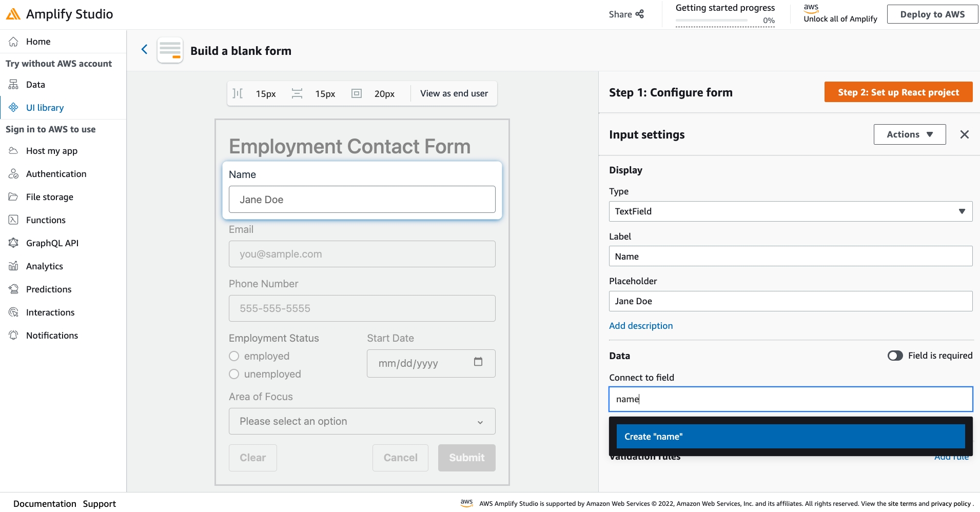Open Analytics from the sidebar

44,266
